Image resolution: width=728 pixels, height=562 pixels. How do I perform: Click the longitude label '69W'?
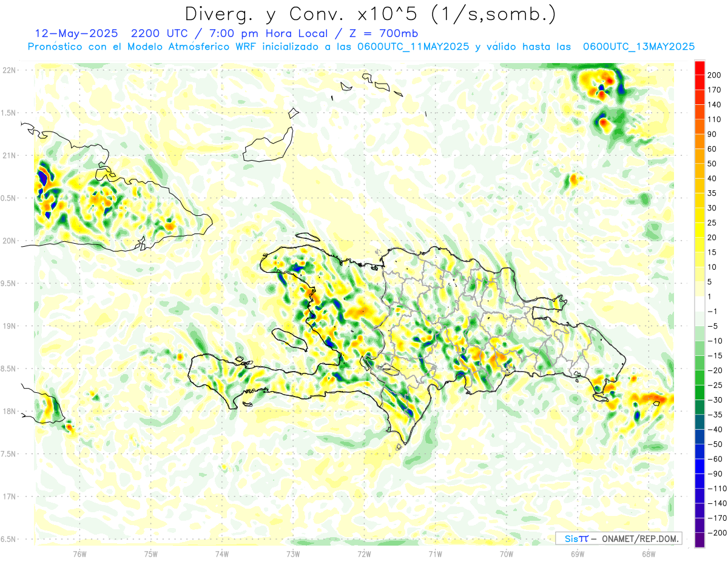pyautogui.click(x=578, y=554)
